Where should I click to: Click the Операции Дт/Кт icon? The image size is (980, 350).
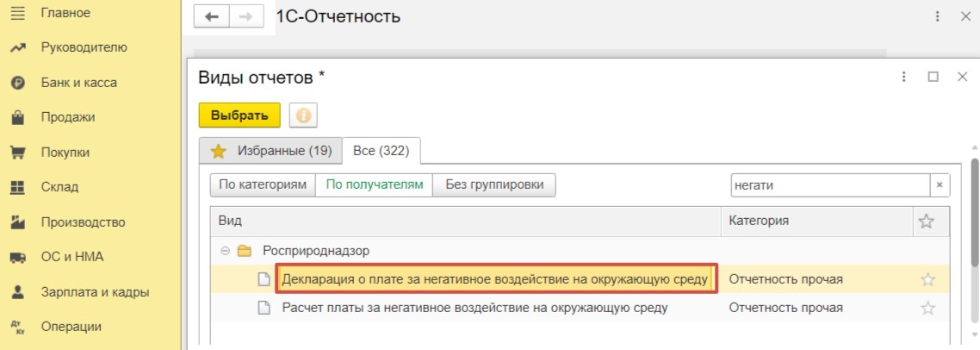[18, 326]
